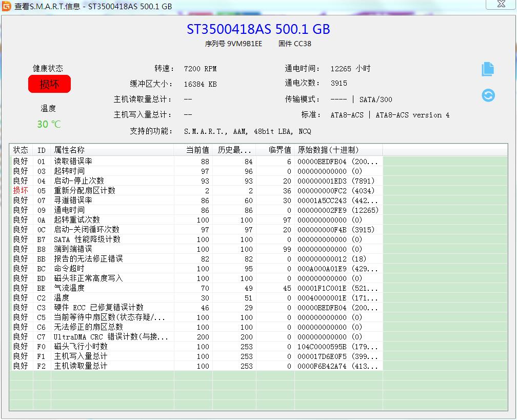The image size is (517, 420).
Task: Select the 磁头非正常高度写入 row
Action: 196,278
